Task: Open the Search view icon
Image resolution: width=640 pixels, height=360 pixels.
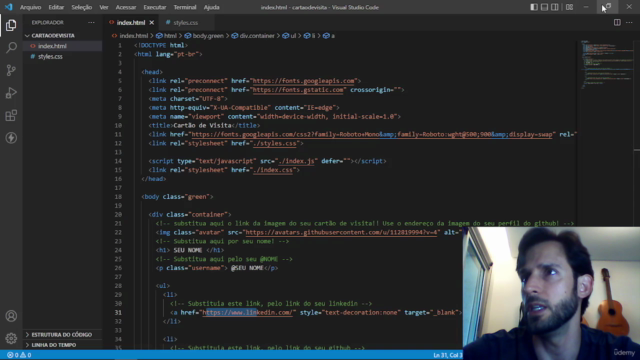Action: [x=11, y=48]
